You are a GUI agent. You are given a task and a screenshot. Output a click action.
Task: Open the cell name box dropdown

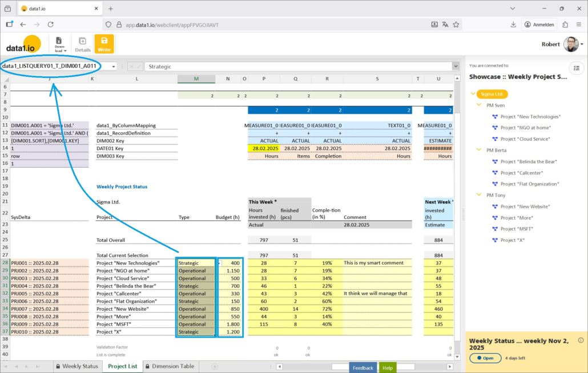point(114,66)
